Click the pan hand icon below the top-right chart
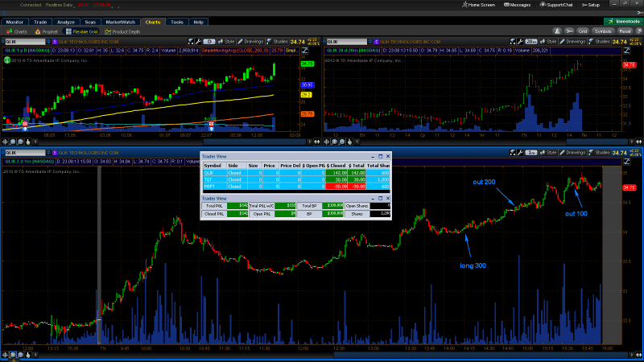 pos(349,142)
